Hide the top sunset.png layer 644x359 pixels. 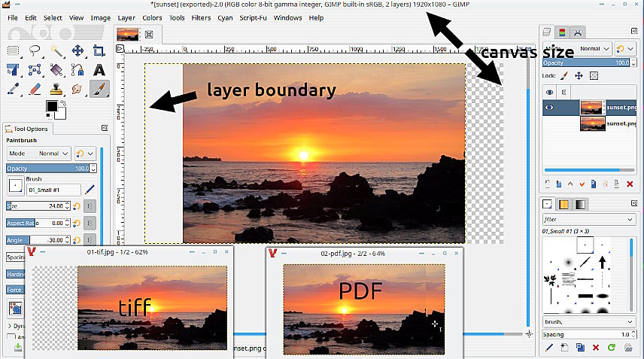[x=548, y=108]
